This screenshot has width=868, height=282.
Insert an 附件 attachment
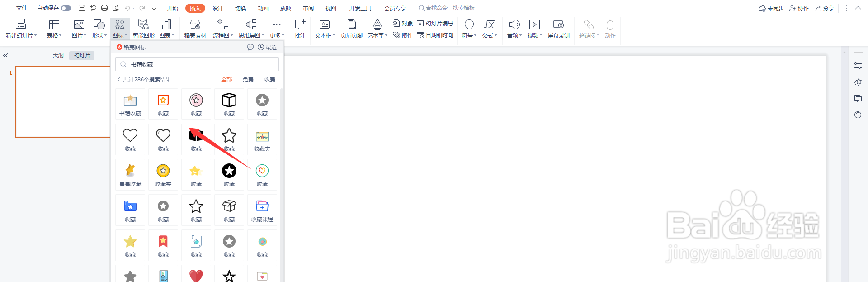click(402, 35)
